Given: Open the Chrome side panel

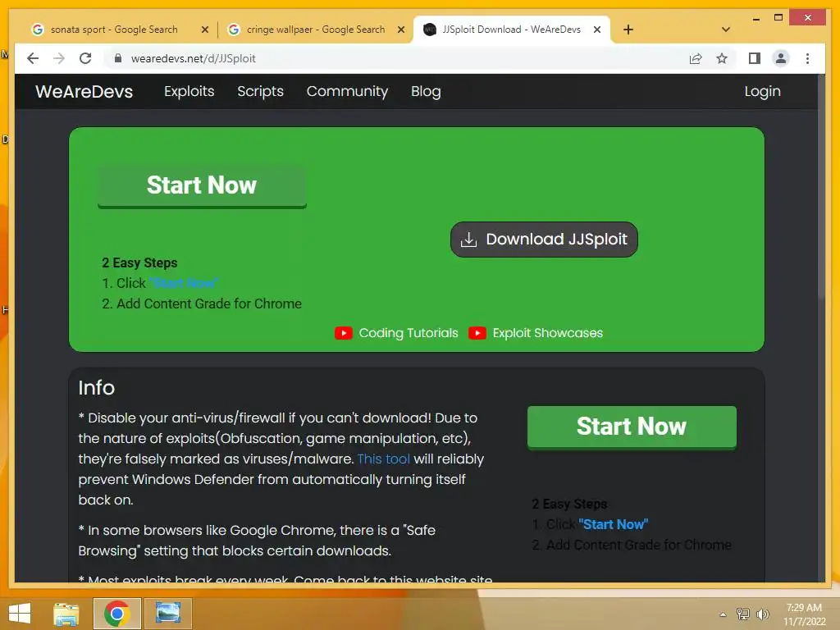Looking at the screenshot, I should [755, 58].
